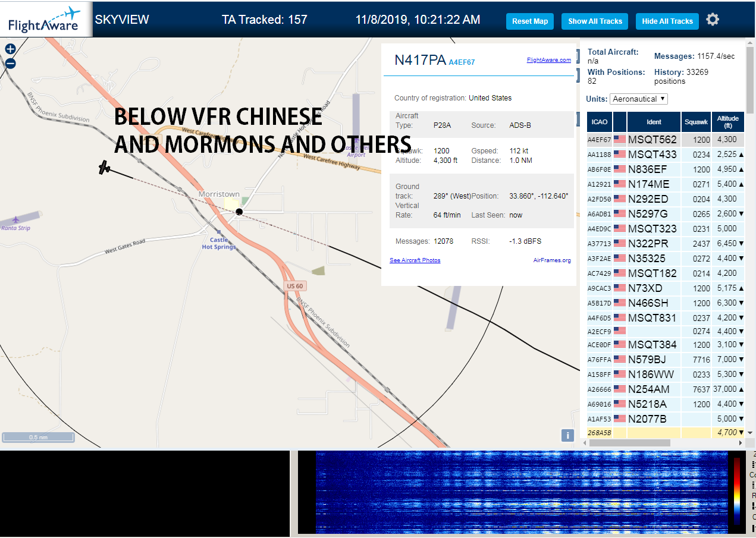Click the US flag in the N836EF row
The width and height of the screenshot is (756, 538).
click(620, 169)
